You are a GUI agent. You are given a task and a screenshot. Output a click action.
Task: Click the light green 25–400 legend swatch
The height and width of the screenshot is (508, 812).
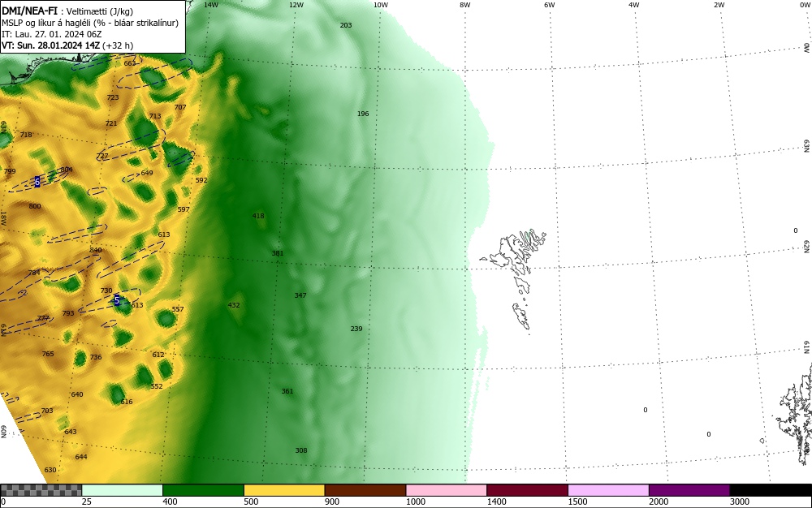coord(123,490)
